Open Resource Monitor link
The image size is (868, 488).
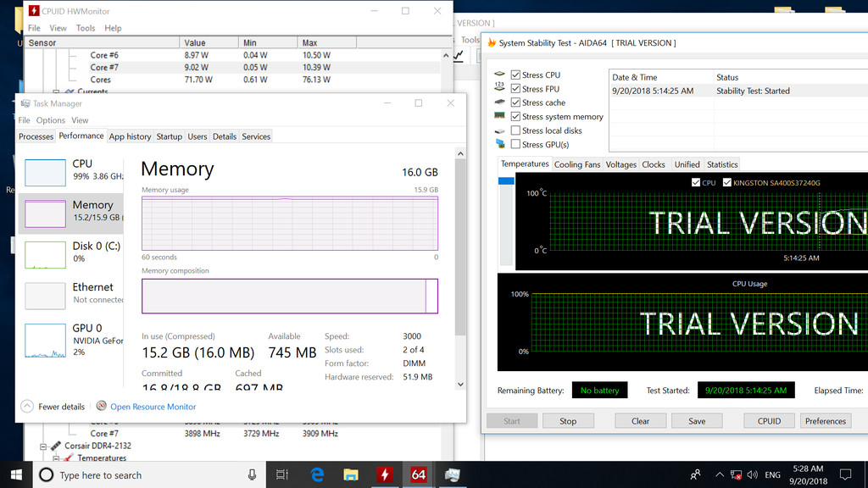tap(153, 407)
